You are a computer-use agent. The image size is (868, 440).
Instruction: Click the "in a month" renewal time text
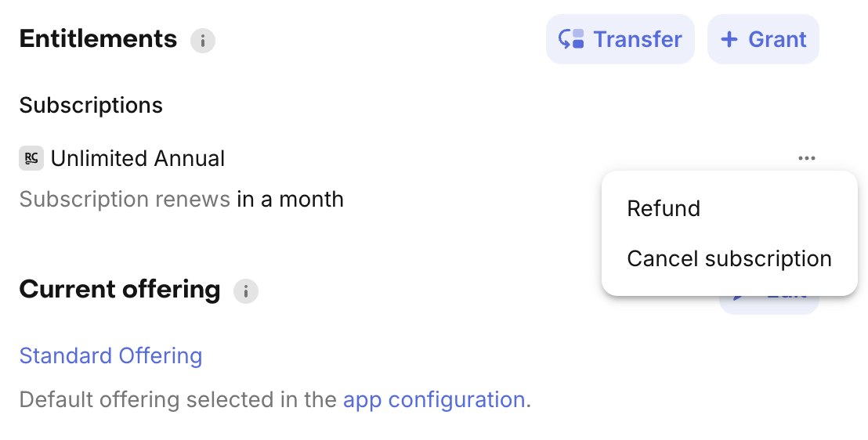coord(290,199)
